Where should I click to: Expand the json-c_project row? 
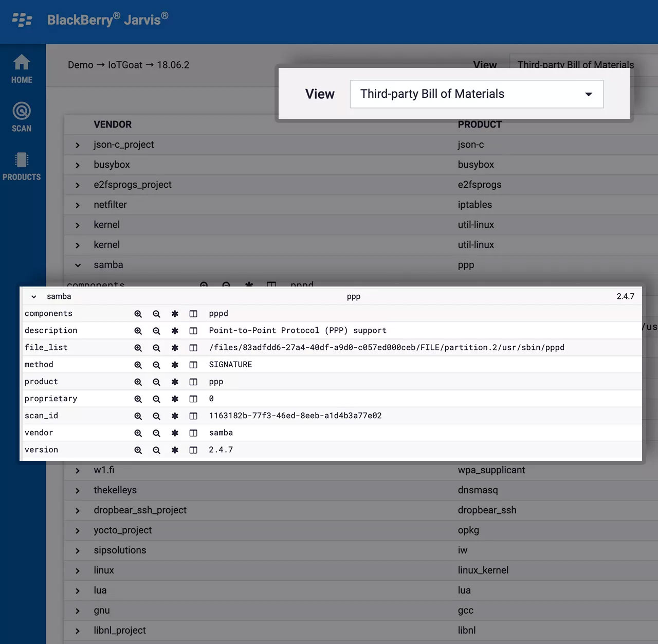[78, 146]
